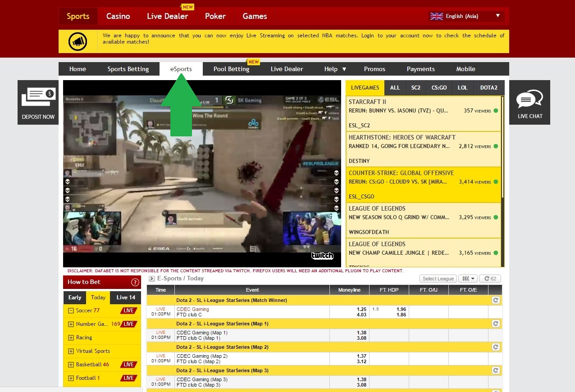
Task: Go to the Casino section
Action: pyautogui.click(x=118, y=16)
